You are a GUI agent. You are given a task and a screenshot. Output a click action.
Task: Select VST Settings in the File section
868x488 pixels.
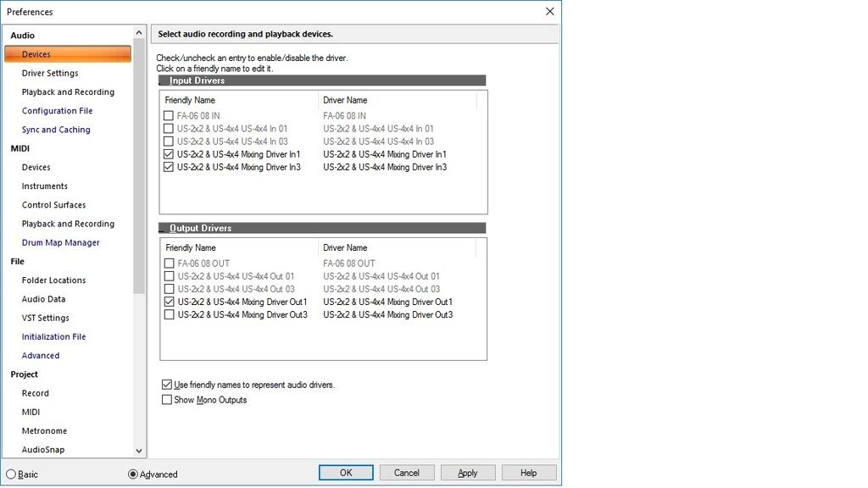point(46,319)
